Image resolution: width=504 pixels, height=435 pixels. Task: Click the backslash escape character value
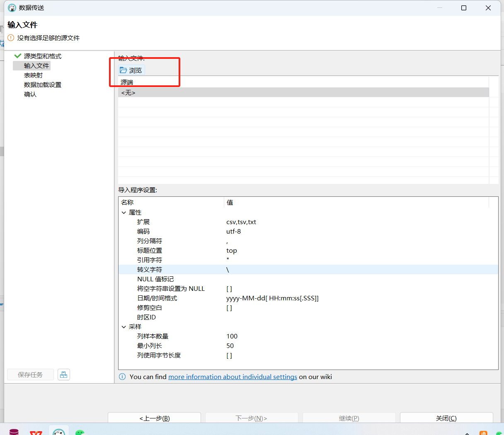[228, 270]
